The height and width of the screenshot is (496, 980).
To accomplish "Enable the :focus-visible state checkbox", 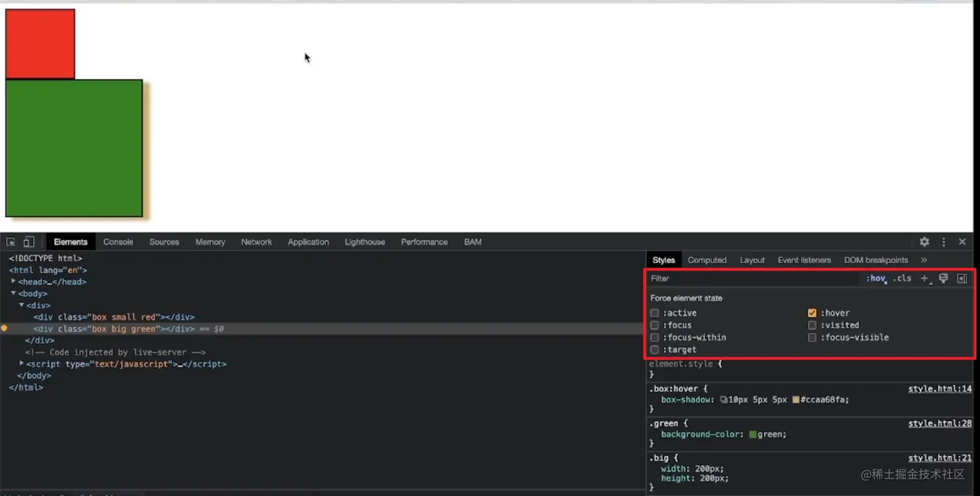I will coord(812,338).
